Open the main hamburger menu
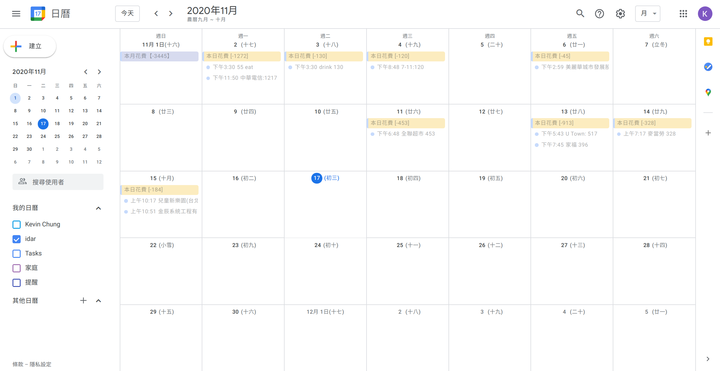The height and width of the screenshot is (371, 720). [x=16, y=14]
